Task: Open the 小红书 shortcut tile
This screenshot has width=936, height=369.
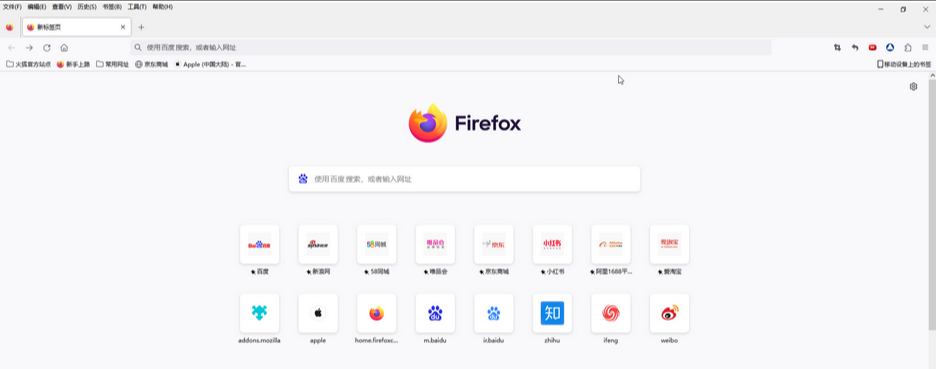Action: coord(552,244)
